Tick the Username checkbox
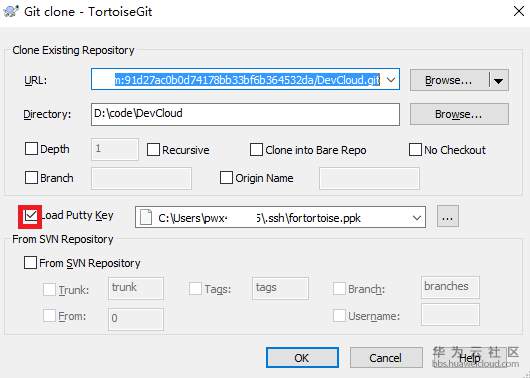Screen dimensions: 530x378 (x=339, y=315)
